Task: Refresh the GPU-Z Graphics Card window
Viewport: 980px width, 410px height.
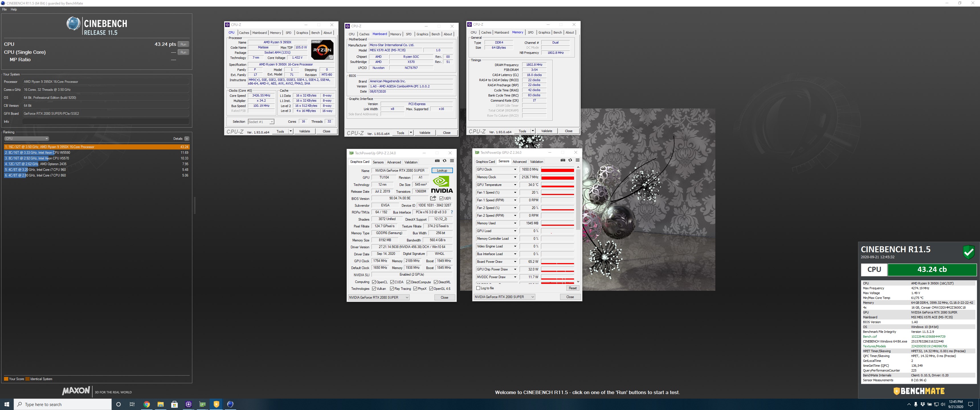Action: tap(444, 161)
